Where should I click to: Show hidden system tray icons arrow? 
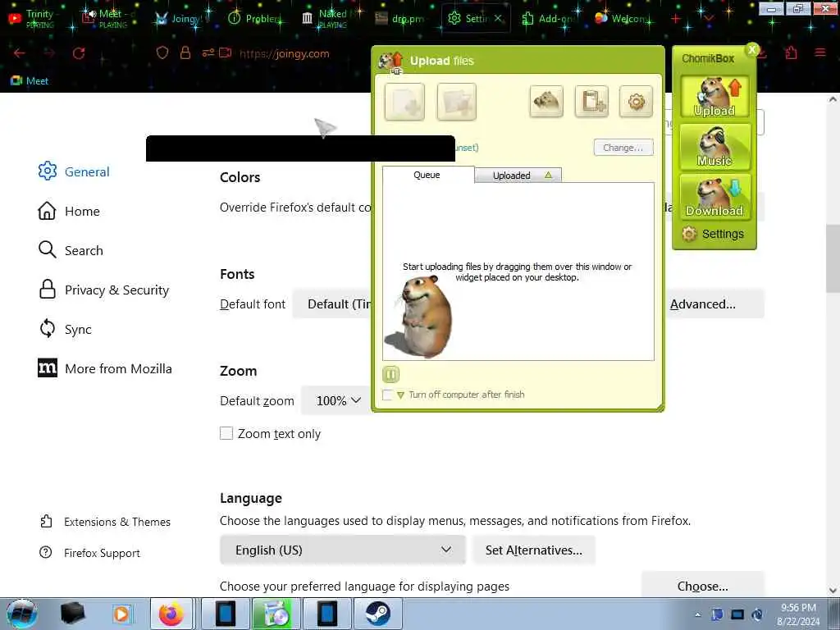point(698,615)
